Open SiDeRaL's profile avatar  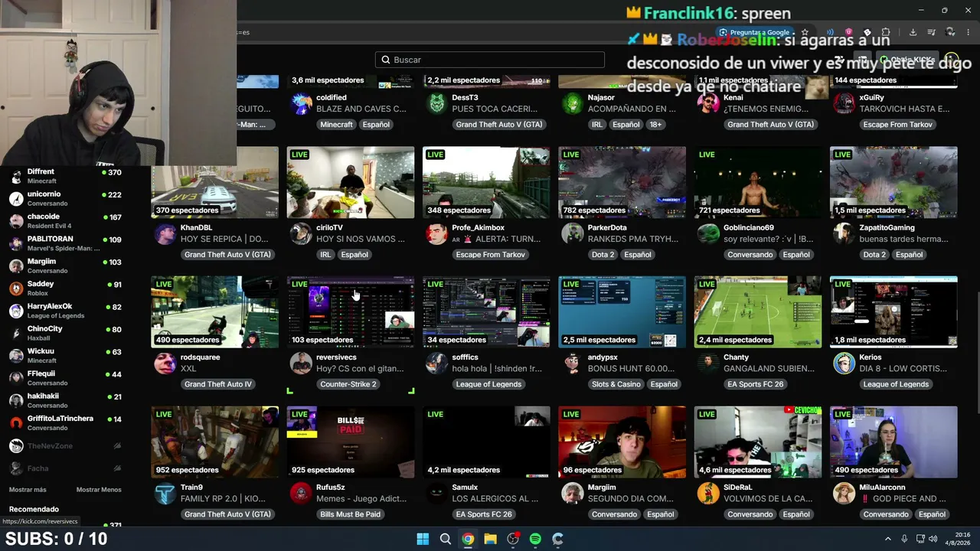708,493
